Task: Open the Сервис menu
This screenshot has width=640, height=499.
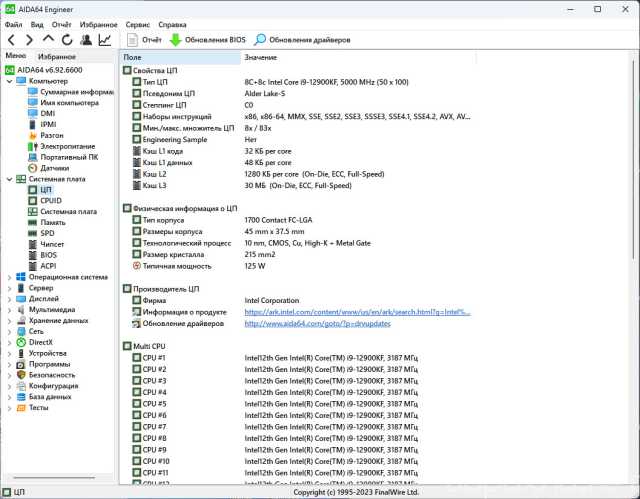Action: (138, 23)
